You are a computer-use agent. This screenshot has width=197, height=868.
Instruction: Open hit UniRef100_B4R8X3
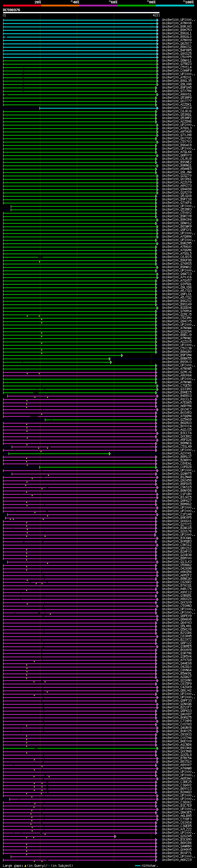177,396
